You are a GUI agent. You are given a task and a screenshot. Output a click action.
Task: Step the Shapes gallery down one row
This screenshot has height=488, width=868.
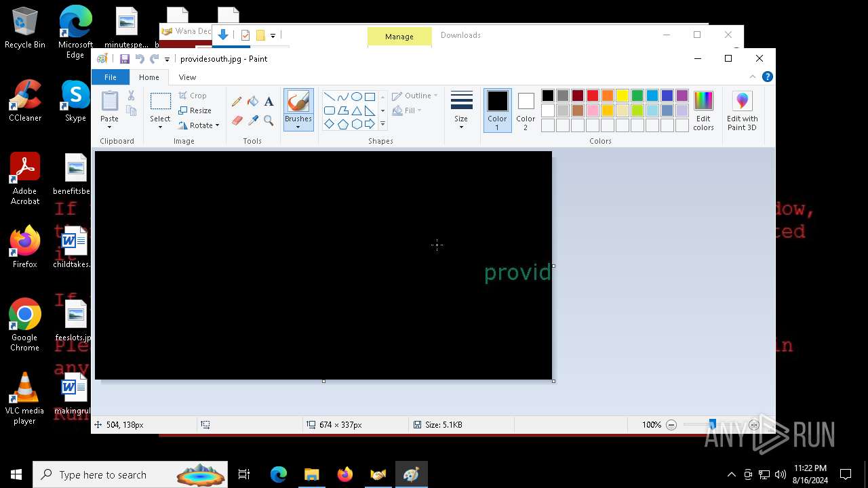(382, 110)
